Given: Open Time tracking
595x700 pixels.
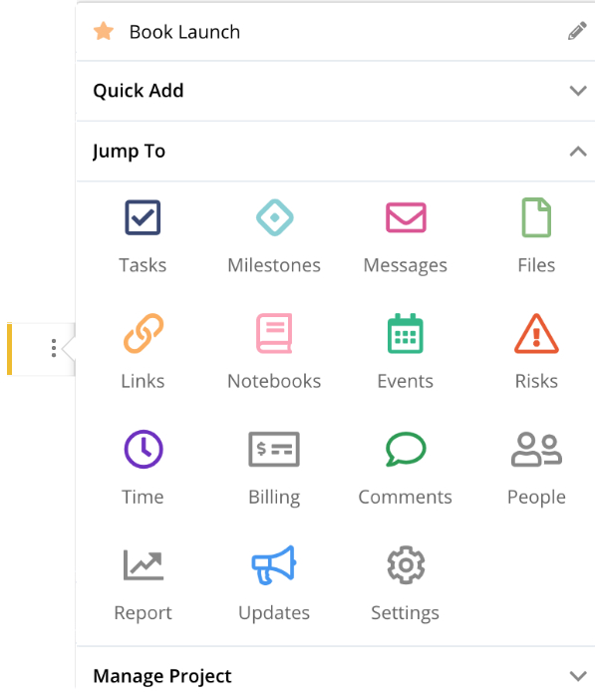Looking at the screenshot, I should click(x=143, y=469).
